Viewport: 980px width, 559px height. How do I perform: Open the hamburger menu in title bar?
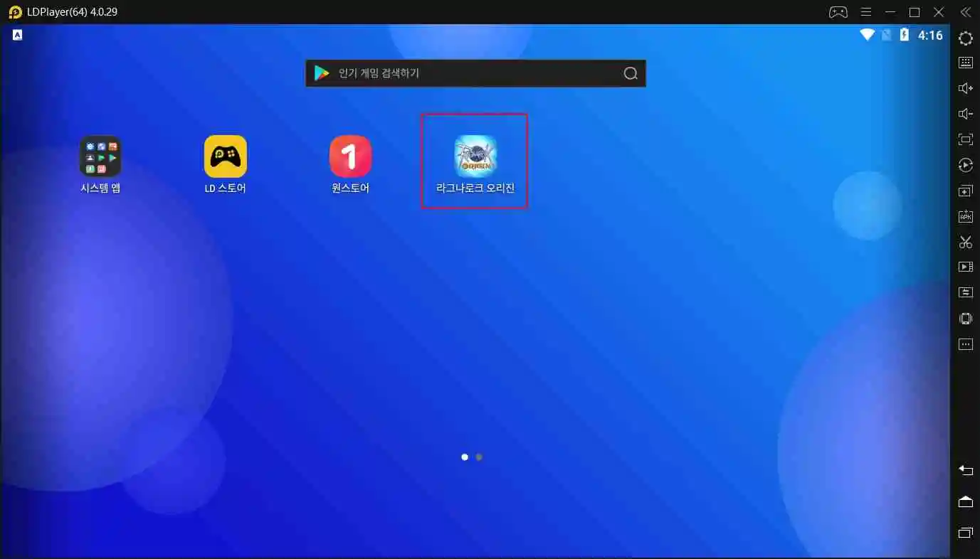(x=866, y=12)
